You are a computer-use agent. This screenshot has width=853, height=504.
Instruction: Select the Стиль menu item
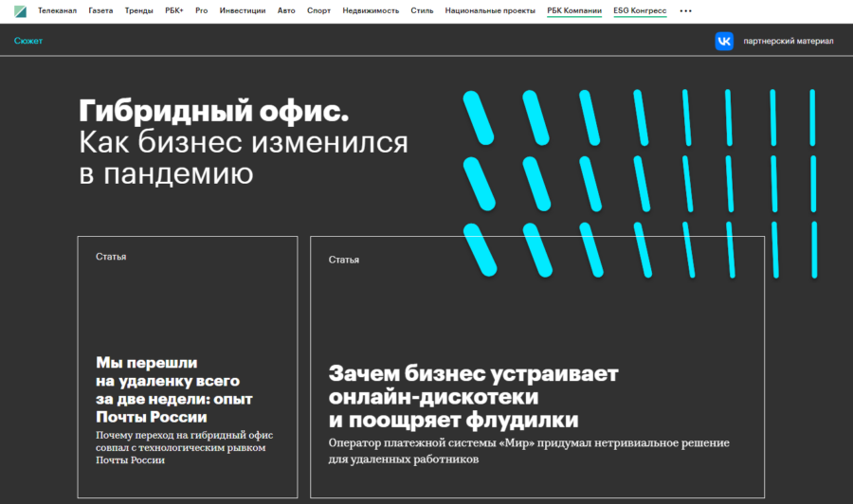pos(422,10)
